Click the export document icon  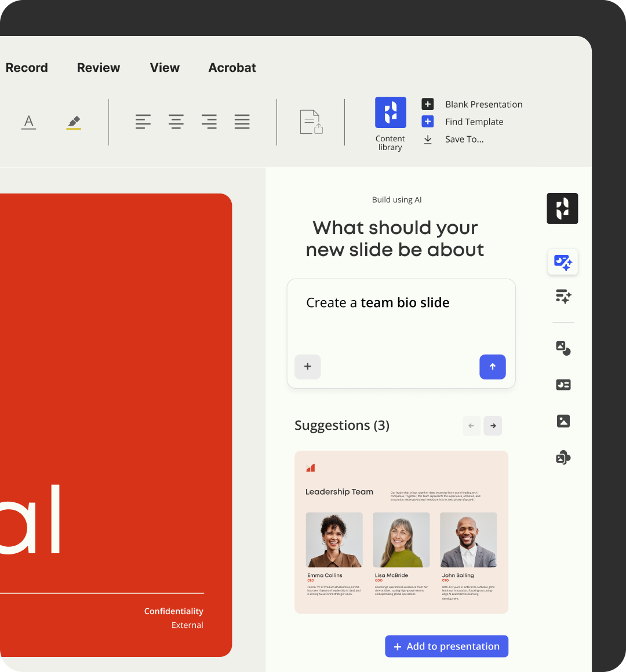311,122
